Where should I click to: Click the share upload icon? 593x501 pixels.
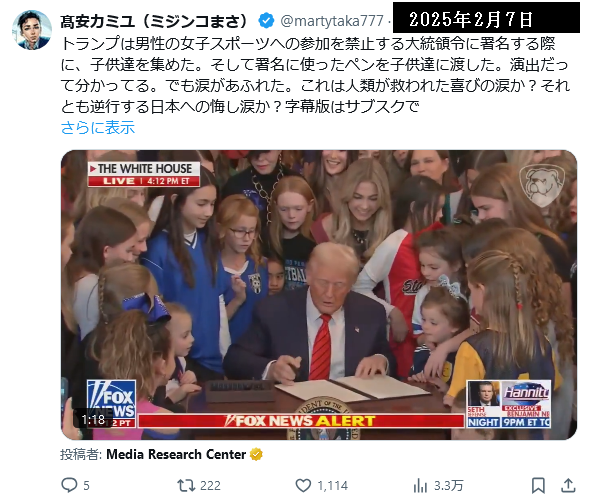click(x=568, y=485)
